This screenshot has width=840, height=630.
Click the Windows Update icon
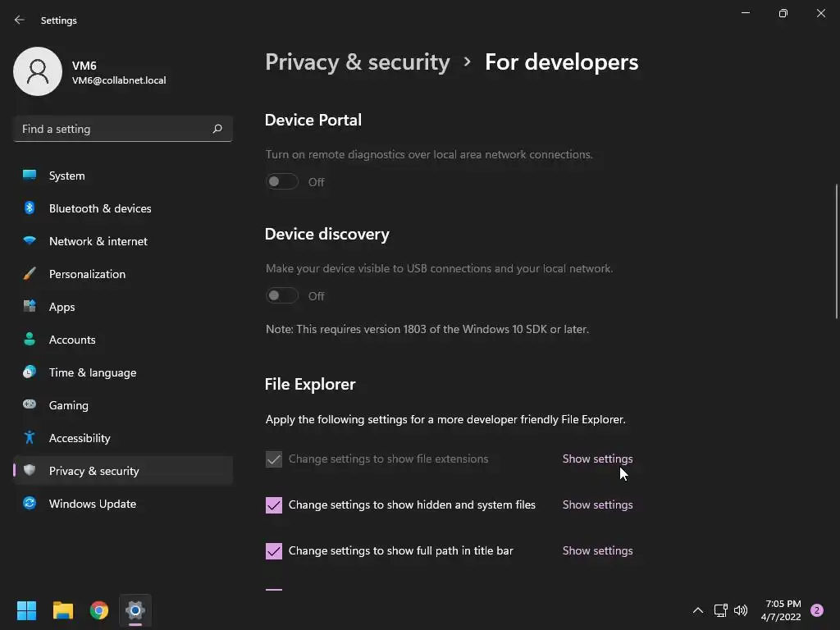30,504
